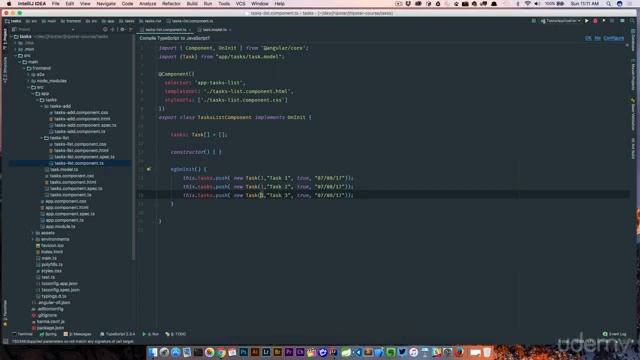The height and width of the screenshot is (360, 640).
Task: Open the Event Log
Action: point(615,334)
